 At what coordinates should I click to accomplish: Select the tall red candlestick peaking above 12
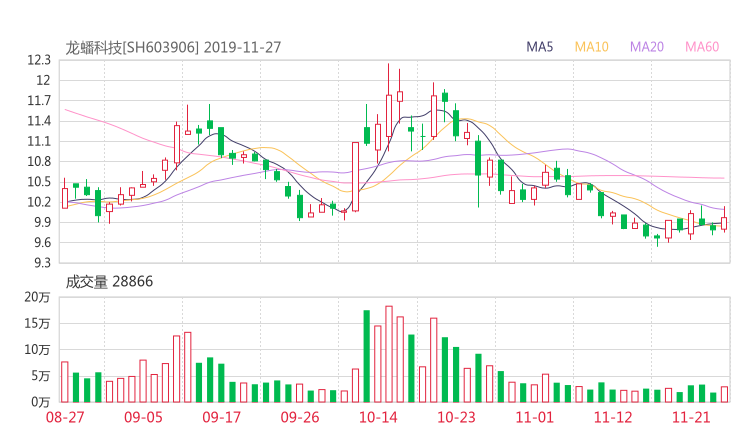click(x=389, y=107)
